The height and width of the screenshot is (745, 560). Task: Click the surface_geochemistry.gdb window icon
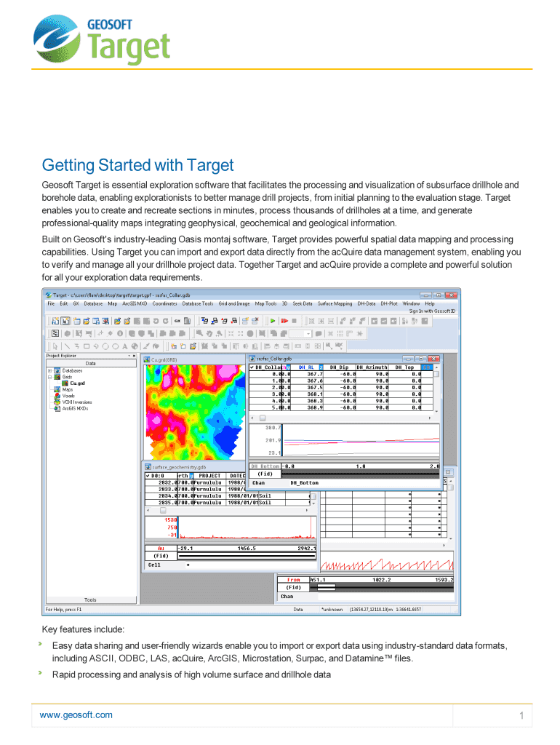pos(148,466)
